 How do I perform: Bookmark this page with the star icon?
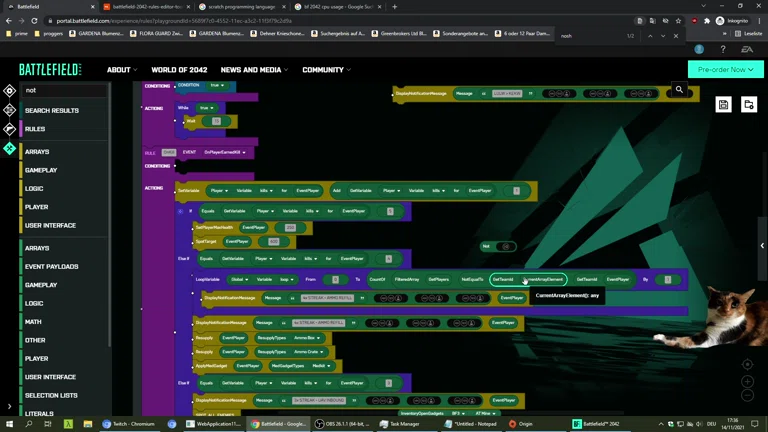click(678, 21)
